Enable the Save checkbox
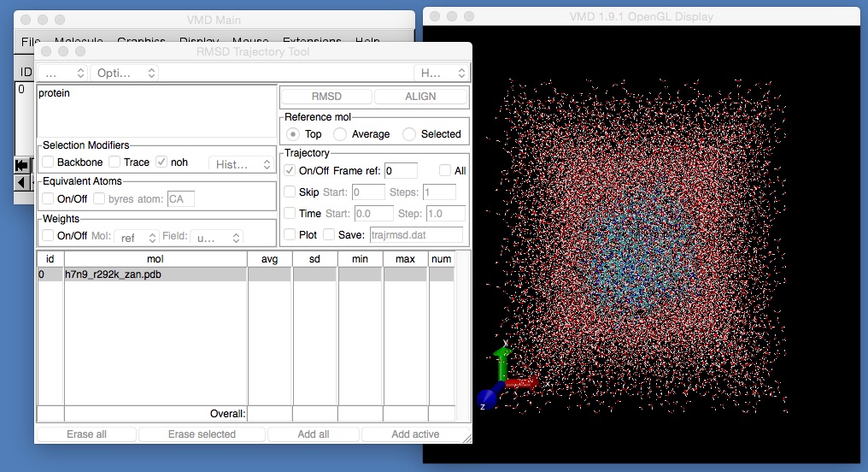Viewport: 868px width, 472px height. click(x=329, y=234)
